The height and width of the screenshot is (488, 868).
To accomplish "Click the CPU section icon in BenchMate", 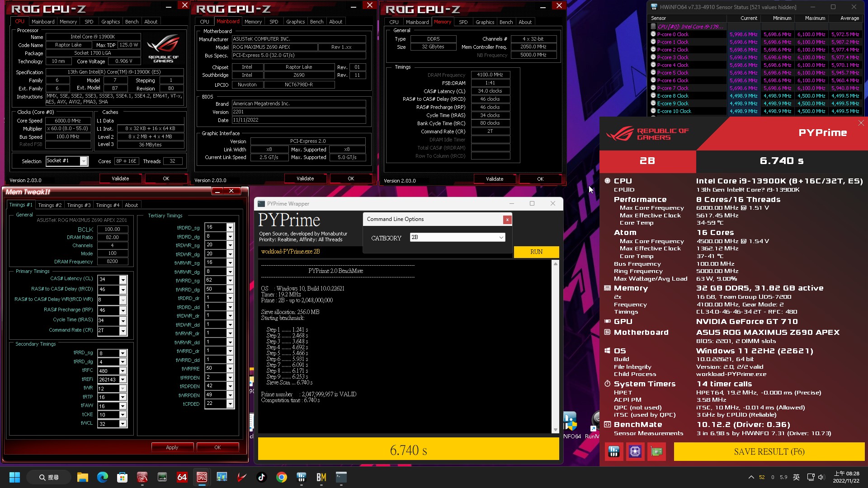I will (607, 181).
